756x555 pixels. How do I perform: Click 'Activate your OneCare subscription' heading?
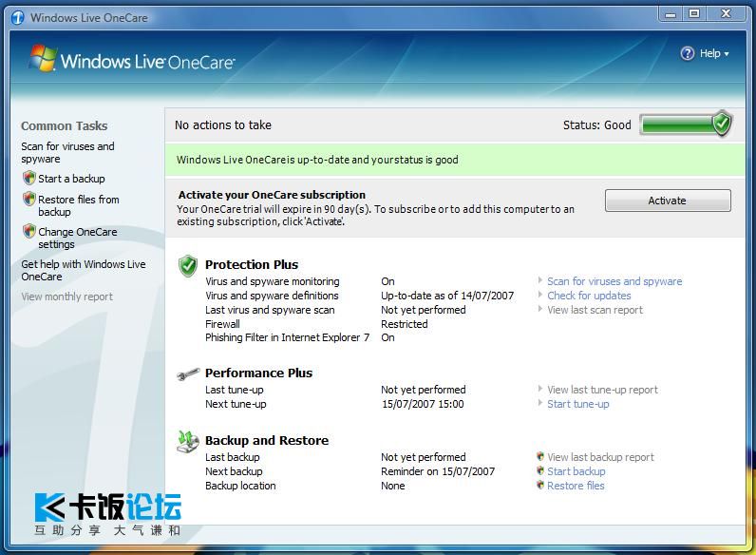coord(272,195)
